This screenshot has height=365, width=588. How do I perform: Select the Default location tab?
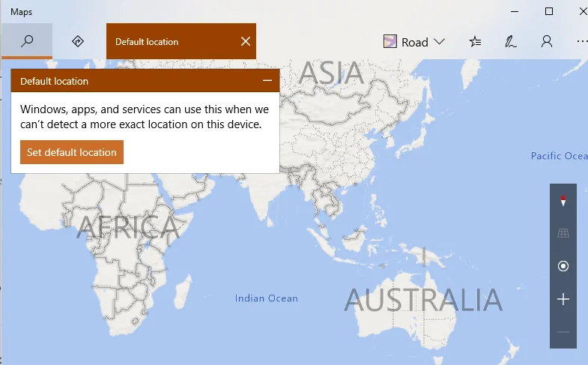[x=181, y=41]
